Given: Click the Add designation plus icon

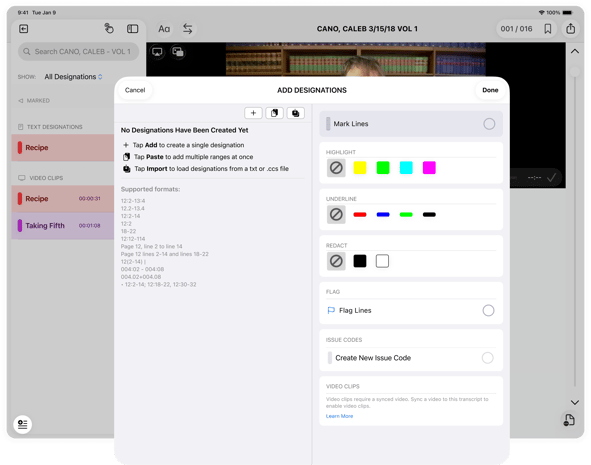Looking at the screenshot, I should [253, 113].
